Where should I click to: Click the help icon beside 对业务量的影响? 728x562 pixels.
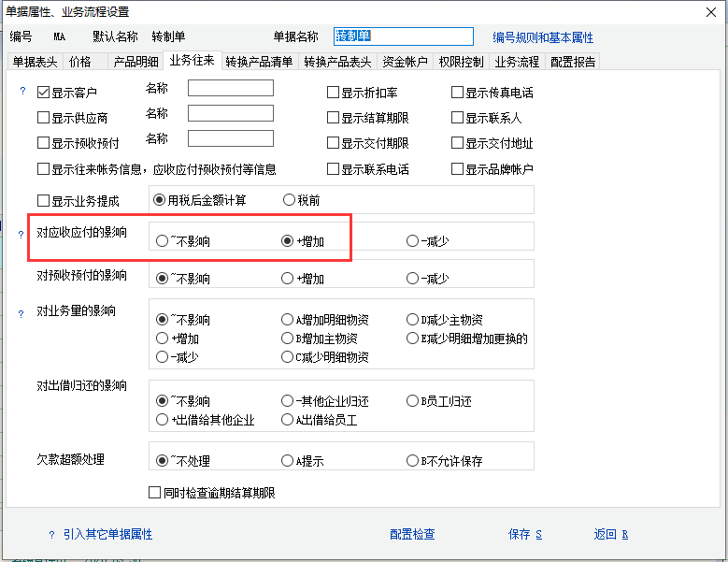21,314
